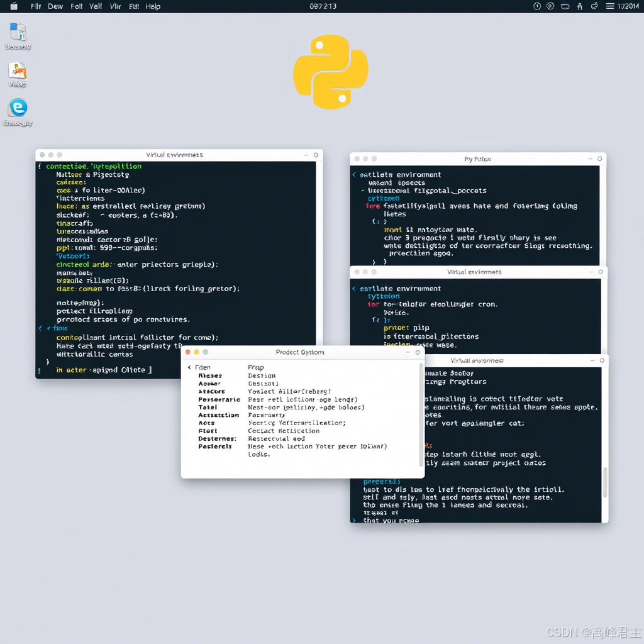This screenshot has width=644, height=644.
Task: Click the share icon near the clock display
Action: pos(595,6)
